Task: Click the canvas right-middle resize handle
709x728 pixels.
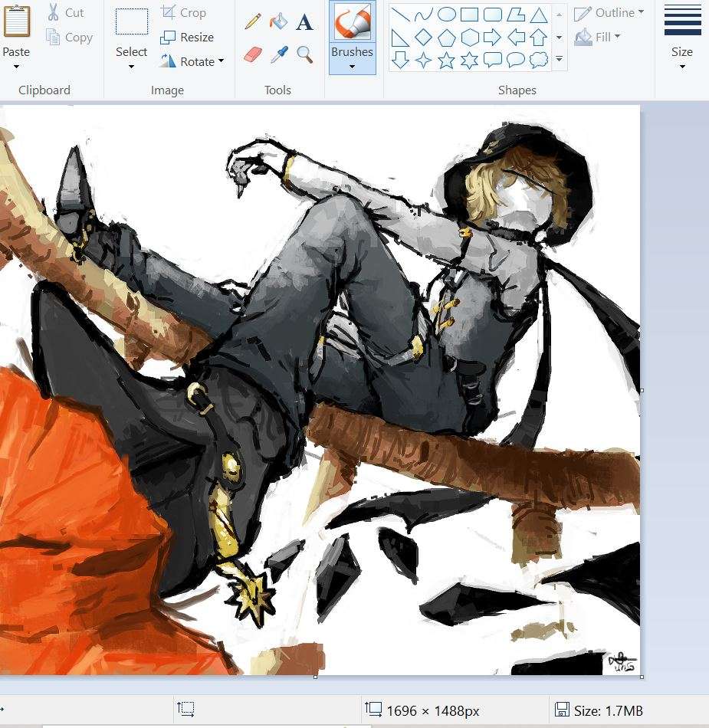Action: tap(642, 391)
